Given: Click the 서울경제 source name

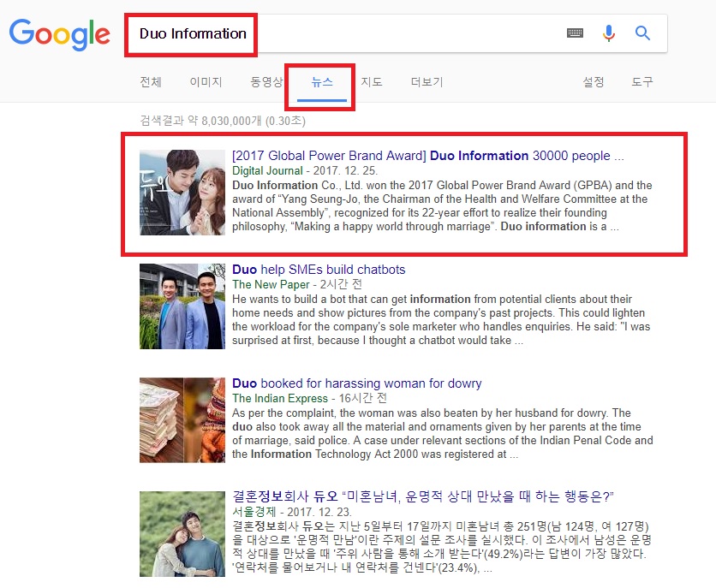Looking at the screenshot, I should [254, 512].
